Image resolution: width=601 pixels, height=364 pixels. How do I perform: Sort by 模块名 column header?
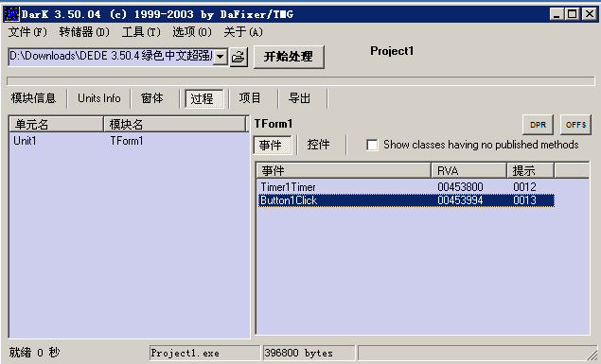click(175, 125)
